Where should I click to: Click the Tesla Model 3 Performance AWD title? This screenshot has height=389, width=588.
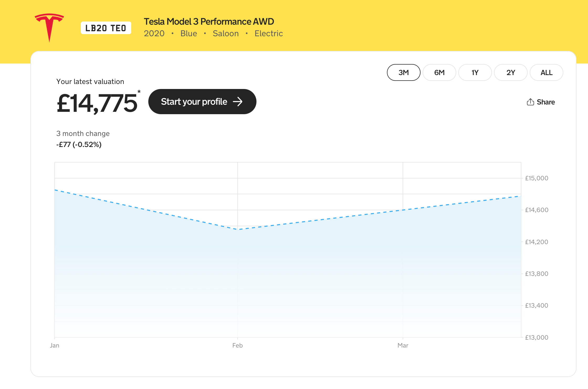tap(209, 22)
